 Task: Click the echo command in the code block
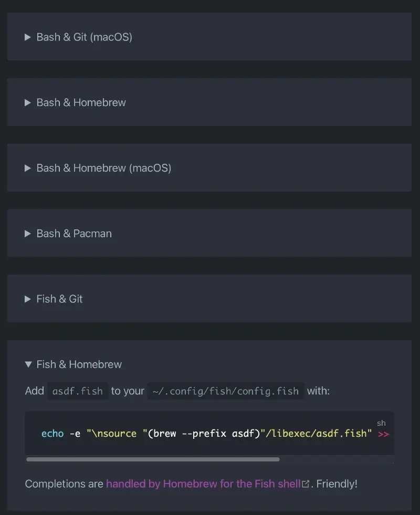tap(52, 434)
